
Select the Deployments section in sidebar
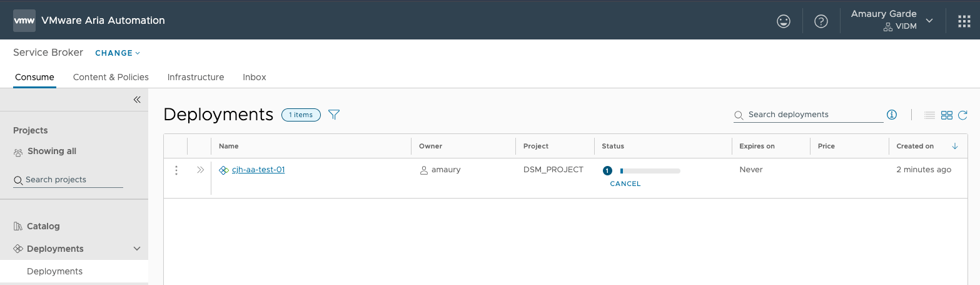point(55,249)
